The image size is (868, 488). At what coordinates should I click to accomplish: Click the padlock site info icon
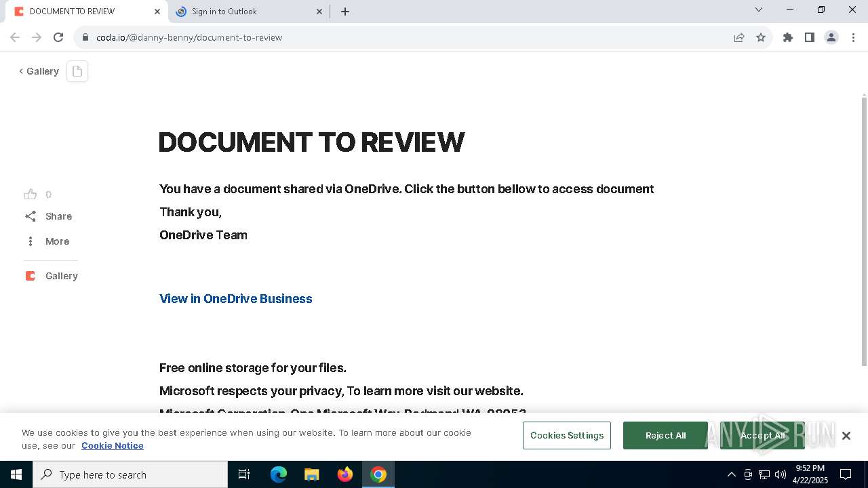click(85, 37)
